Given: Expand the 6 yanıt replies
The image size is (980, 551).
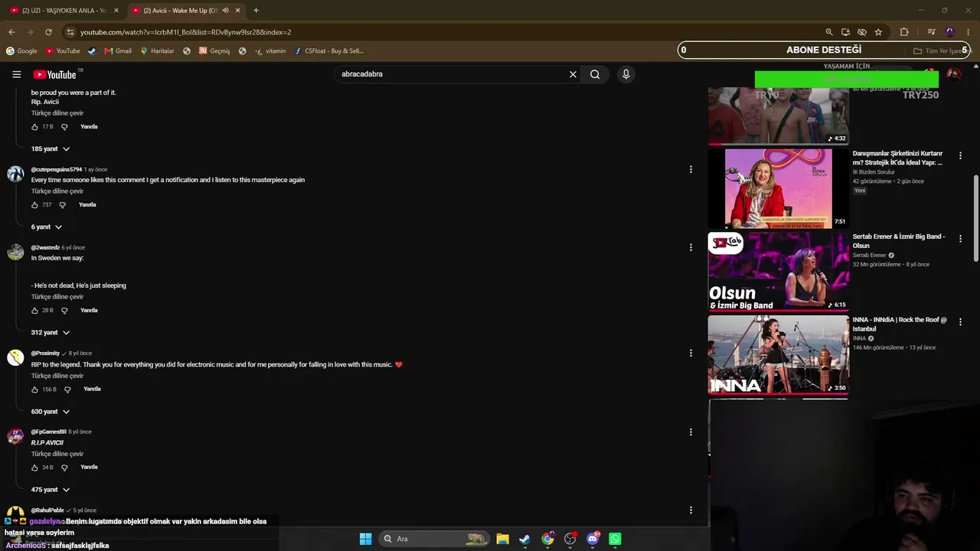Looking at the screenshot, I should [x=47, y=227].
